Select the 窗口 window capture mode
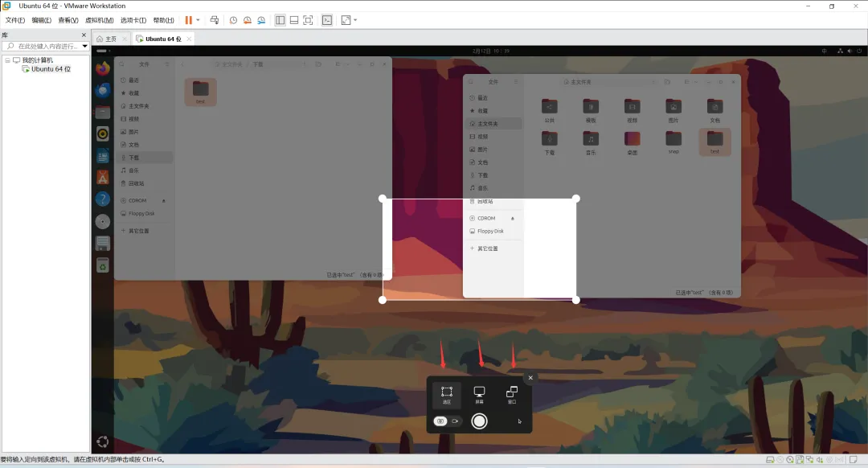This screenshot has height=468, width=868. (x=511, y=395)
